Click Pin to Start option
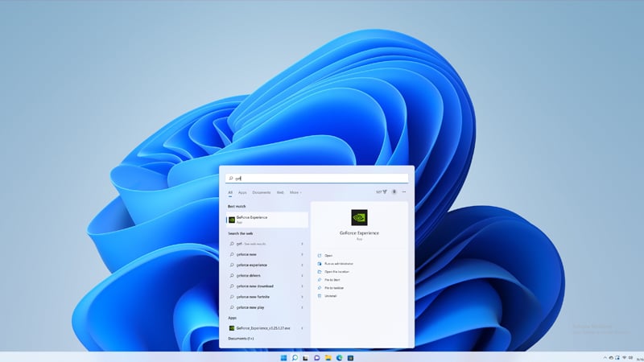The width and height of the screenshot is (644, 362). 334,279
